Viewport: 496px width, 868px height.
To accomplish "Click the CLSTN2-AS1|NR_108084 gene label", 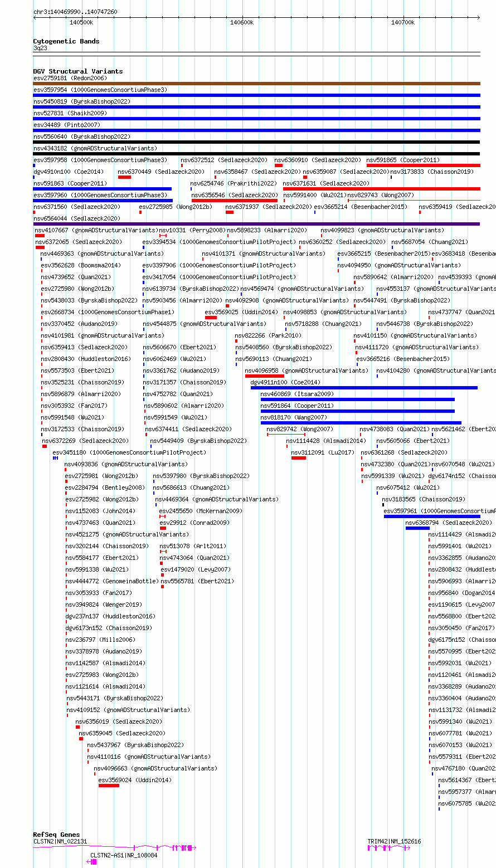I will [124, 855].
